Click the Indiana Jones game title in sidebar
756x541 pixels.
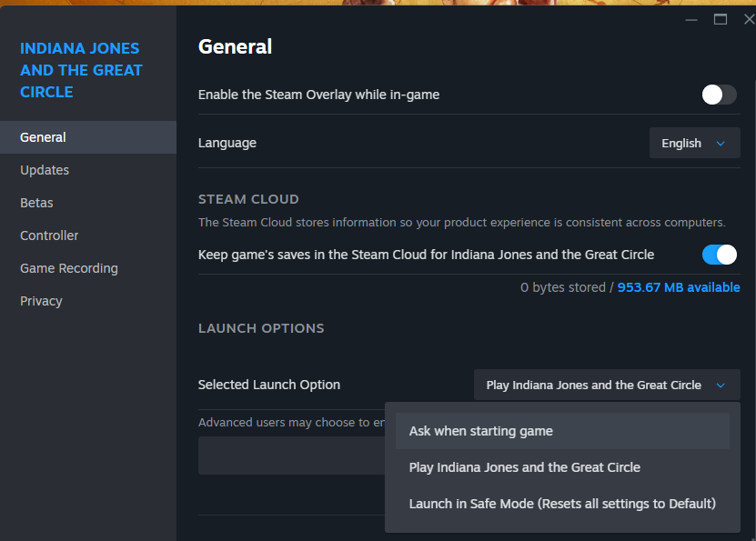(x=81, y=70)
